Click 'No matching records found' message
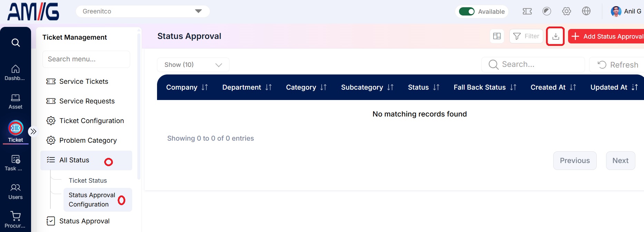Screen dimensions: 644x232 coord(419,114)
